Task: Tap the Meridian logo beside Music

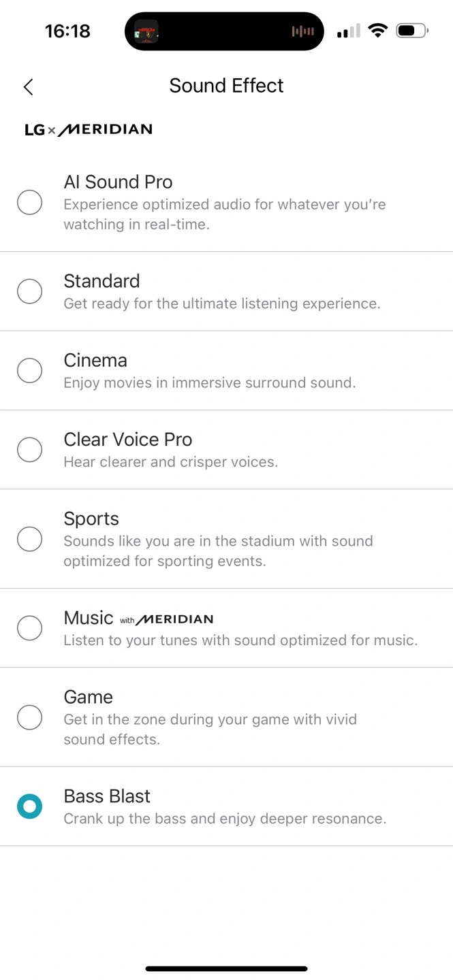Action: point(174,619)
